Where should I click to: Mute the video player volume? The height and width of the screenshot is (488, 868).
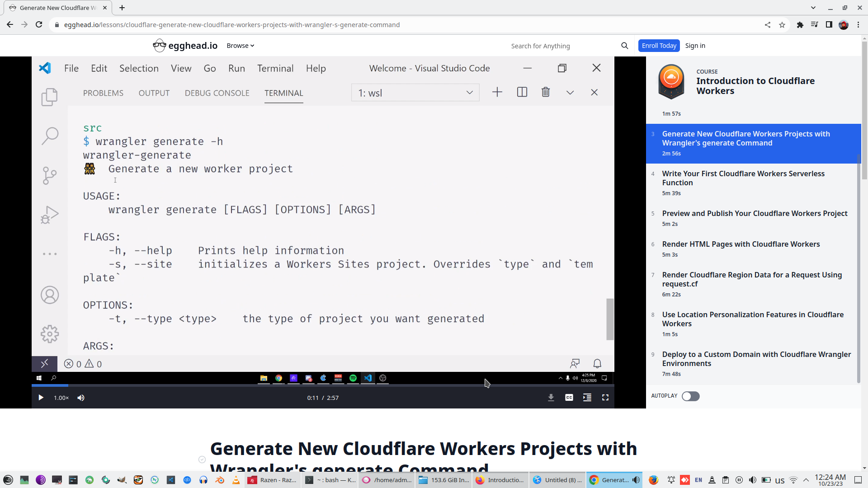coord(81,398)
